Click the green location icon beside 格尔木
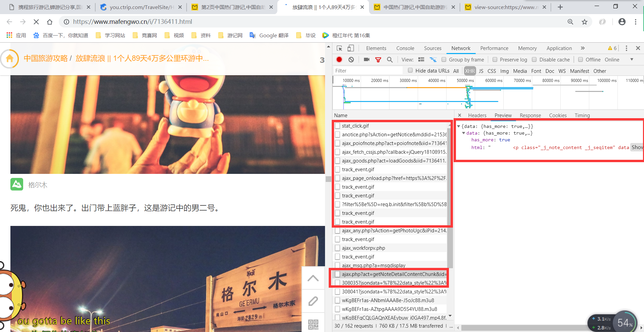Screen dimensions: 644x332 coord(17,184)
